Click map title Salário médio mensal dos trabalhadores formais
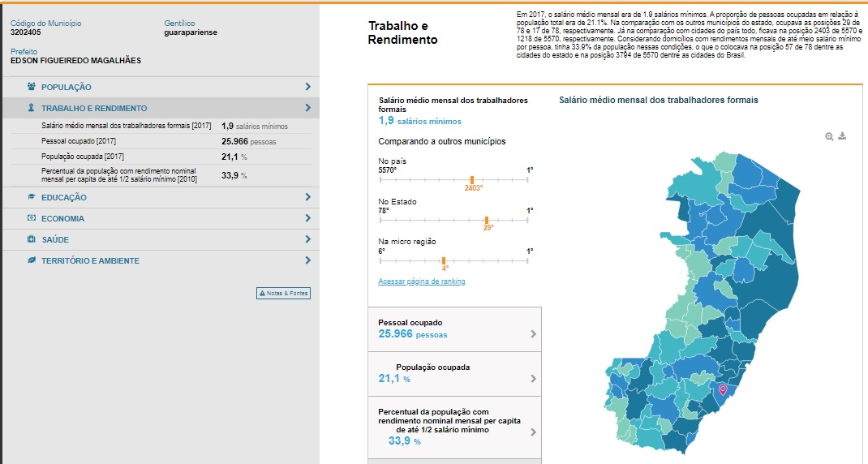Viewport: 868px width, 464px height. [658, 101]
